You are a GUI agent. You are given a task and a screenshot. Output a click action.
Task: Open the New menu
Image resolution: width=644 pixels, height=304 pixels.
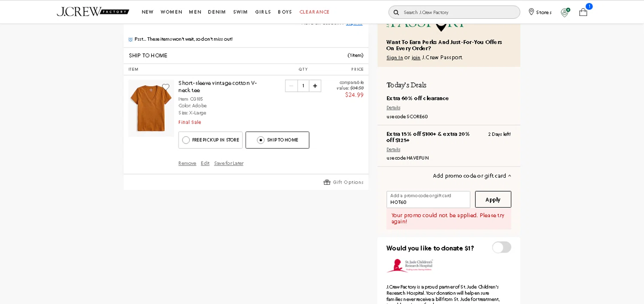coord(148,12)
